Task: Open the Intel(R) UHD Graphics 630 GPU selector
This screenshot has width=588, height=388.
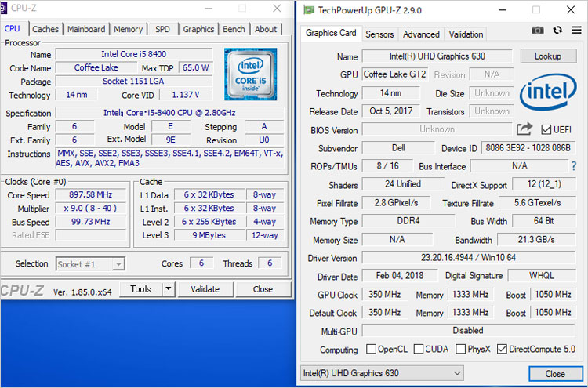Action: (382, 373)
